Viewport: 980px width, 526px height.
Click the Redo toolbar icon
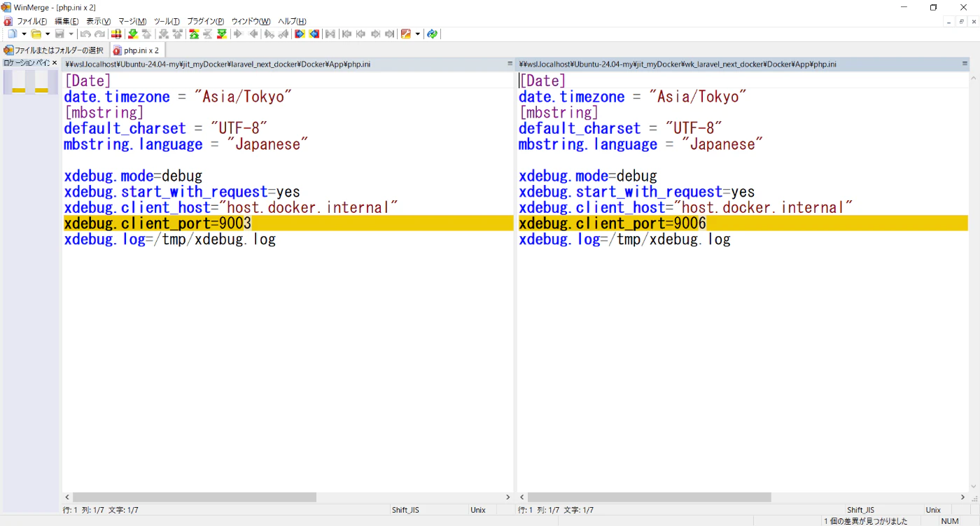[x=100, y=34]
